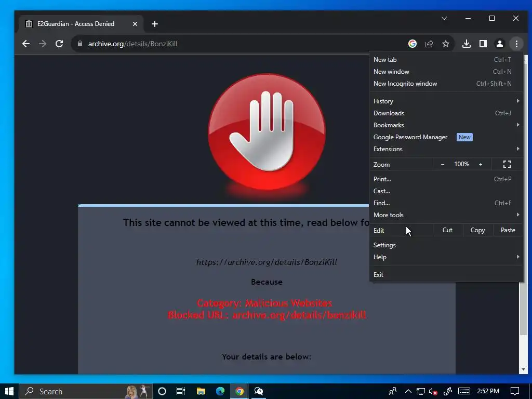This screenshot has width=532, height=399.
Task: Open Downloads from the menu
Action: 445,113
